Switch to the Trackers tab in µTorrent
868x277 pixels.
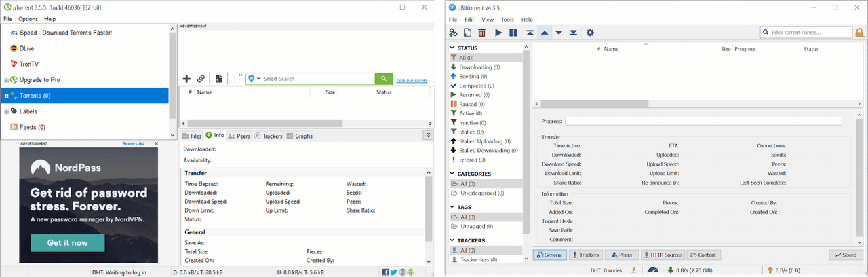268,136
